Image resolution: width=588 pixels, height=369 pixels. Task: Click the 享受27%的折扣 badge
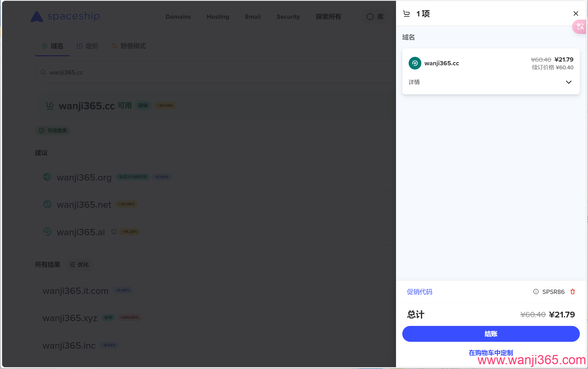click(x=133, y=177)
